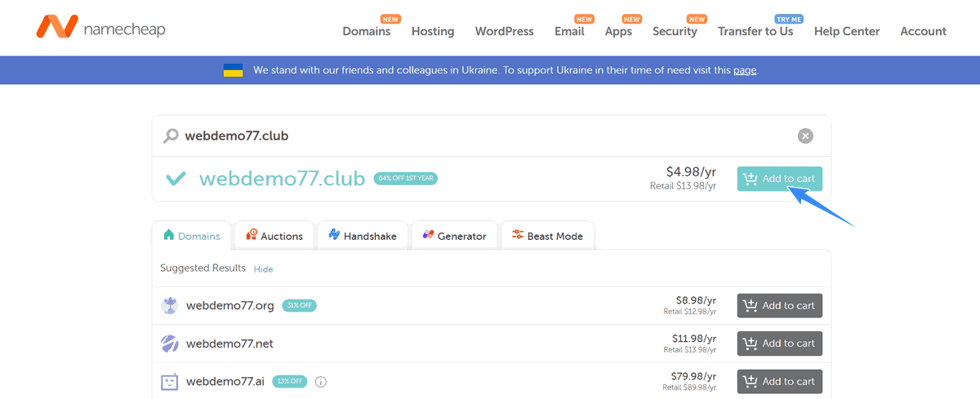Add webdemo77.org to cart
This screenshot has width=980, height=399.
pos(780,306)
